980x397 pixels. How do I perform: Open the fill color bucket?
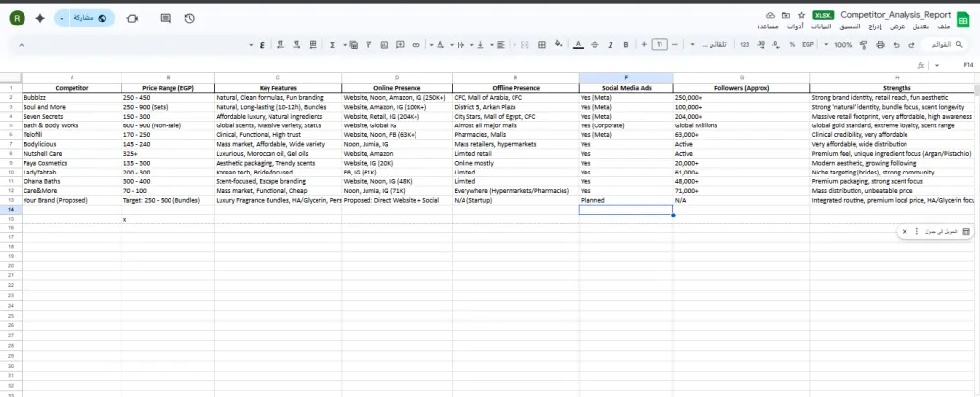coord(559,45)
